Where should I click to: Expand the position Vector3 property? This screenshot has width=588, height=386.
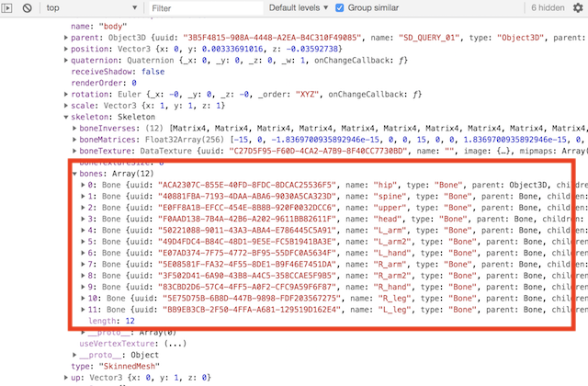click(66, 49)
